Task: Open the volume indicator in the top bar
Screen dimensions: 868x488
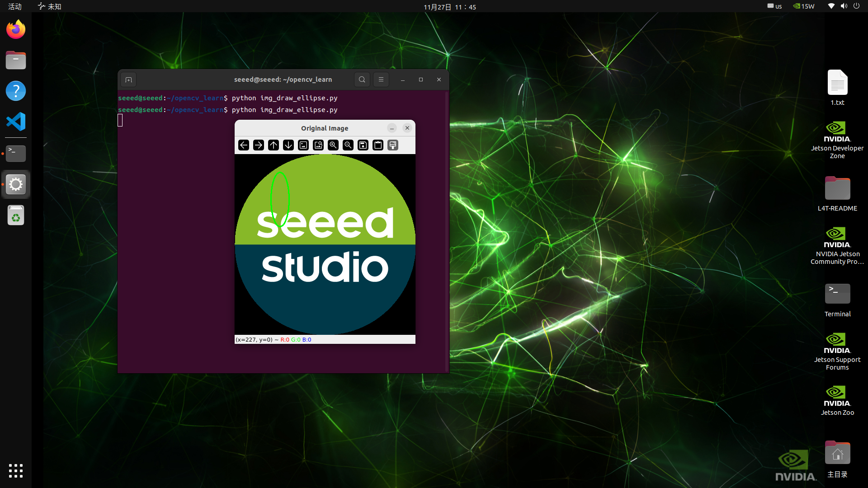Action: point(844,6)
